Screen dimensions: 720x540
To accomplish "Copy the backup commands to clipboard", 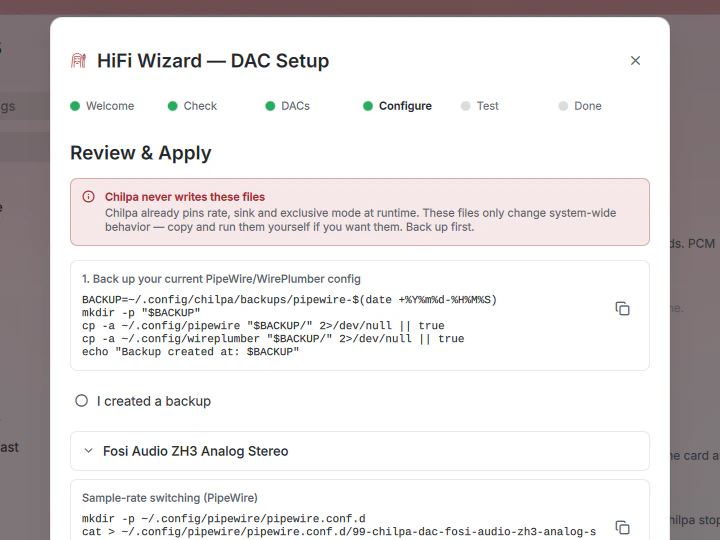I will [622, 309].
